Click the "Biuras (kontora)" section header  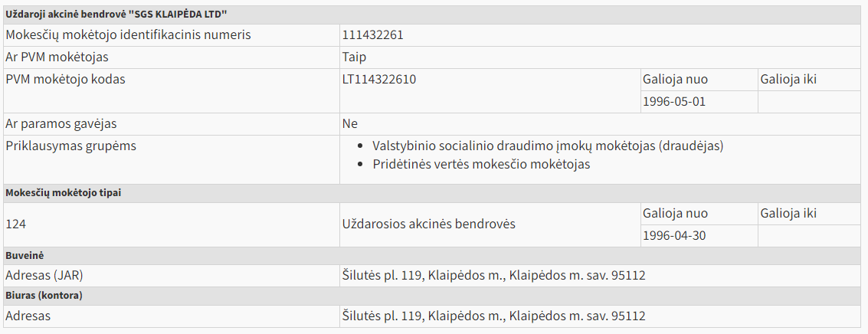click(44, 296)
